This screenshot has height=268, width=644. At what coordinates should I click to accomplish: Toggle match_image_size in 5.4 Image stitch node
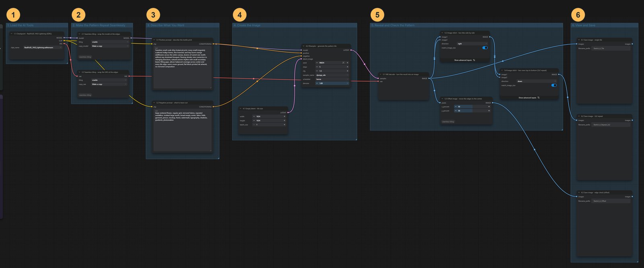pos(554,85)
